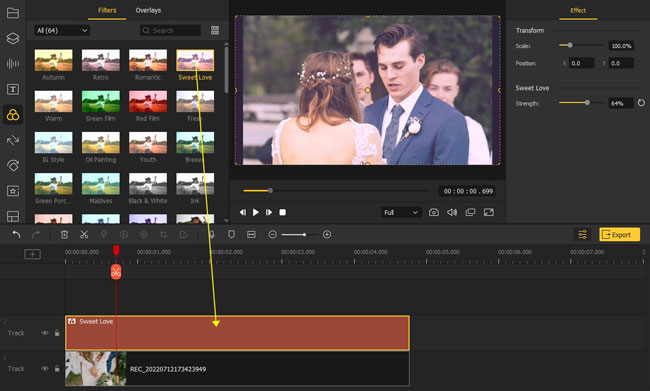Edit the Scale percentage field
Viewport: 650px width, 391px height.
pos(621,46)
